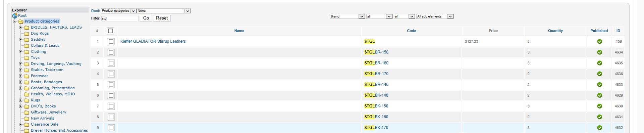Open the Brand filter dropdown
This screenshot has width=644, height=133.
[347, 16]
